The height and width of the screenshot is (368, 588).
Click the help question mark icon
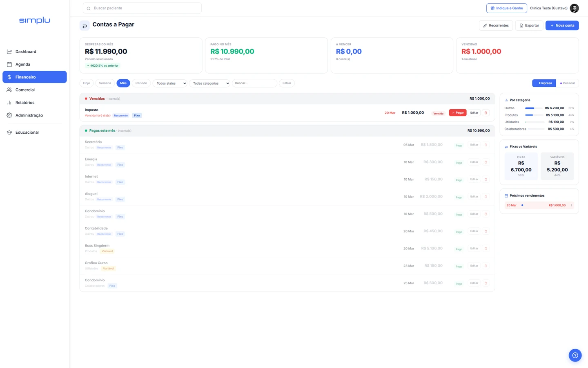click(x=575, y=355)
